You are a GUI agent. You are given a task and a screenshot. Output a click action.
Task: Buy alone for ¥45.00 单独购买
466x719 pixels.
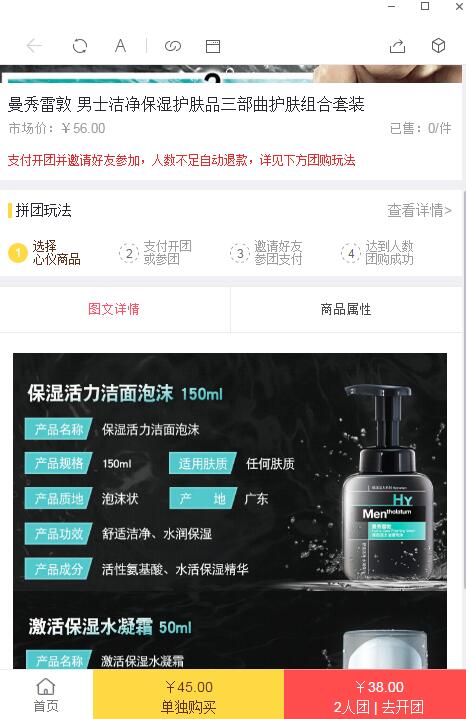click(189, 694)
